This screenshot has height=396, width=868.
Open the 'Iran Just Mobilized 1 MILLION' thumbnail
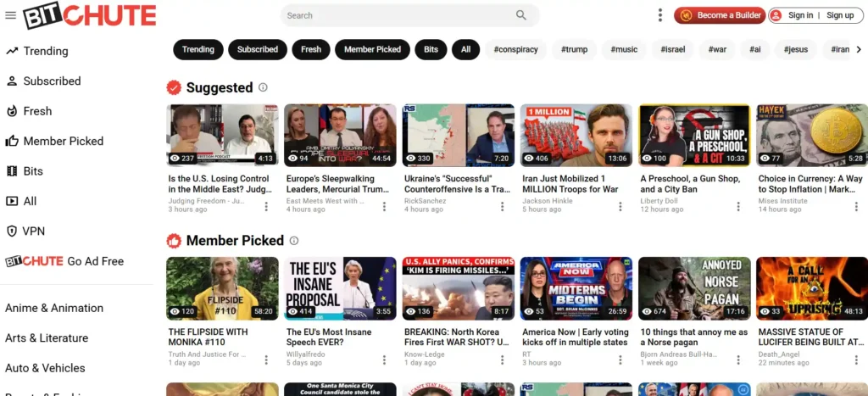pyautogui.click(x=576, y=136)
